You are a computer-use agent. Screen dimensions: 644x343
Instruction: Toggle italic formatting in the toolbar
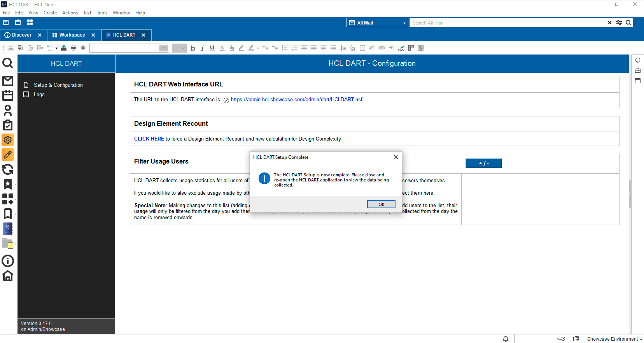202,48
